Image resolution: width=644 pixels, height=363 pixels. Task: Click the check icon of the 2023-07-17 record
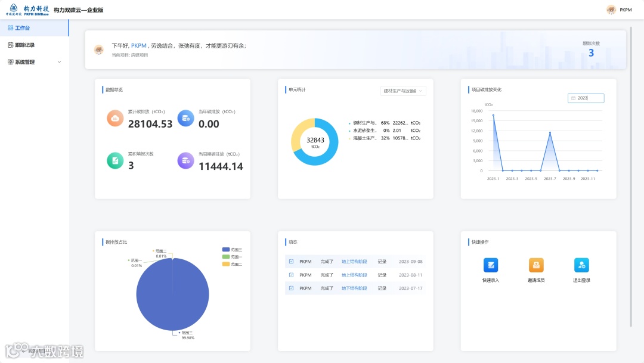(x=291, y=288)
